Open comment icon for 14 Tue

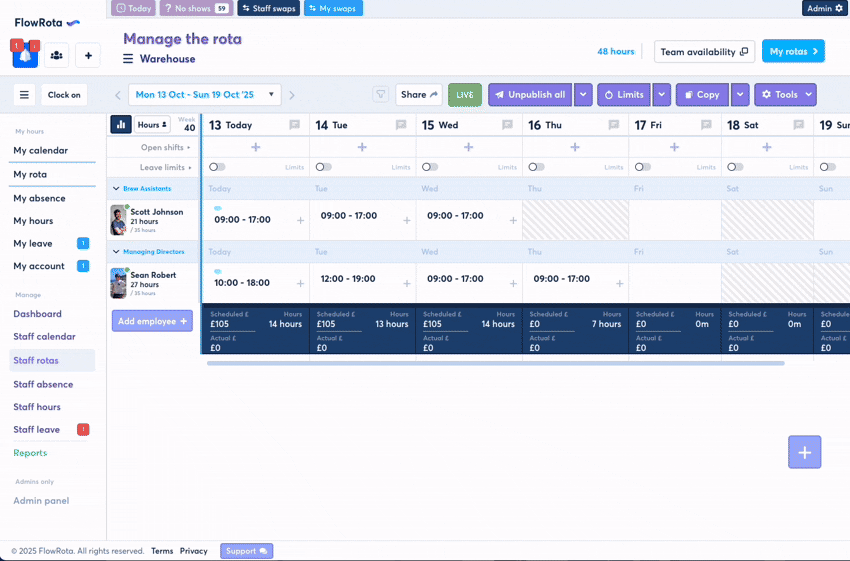pyautogui.click(x=401, y=125)
